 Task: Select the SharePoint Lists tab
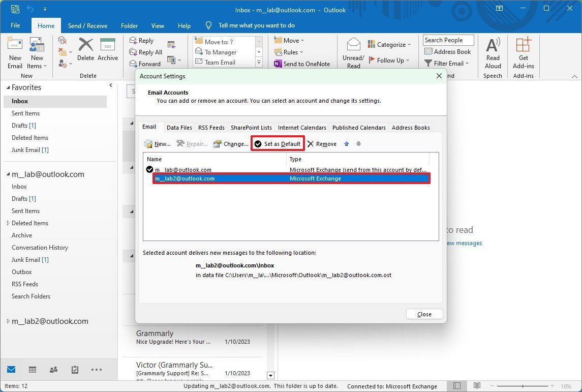[x=251, y=127]
